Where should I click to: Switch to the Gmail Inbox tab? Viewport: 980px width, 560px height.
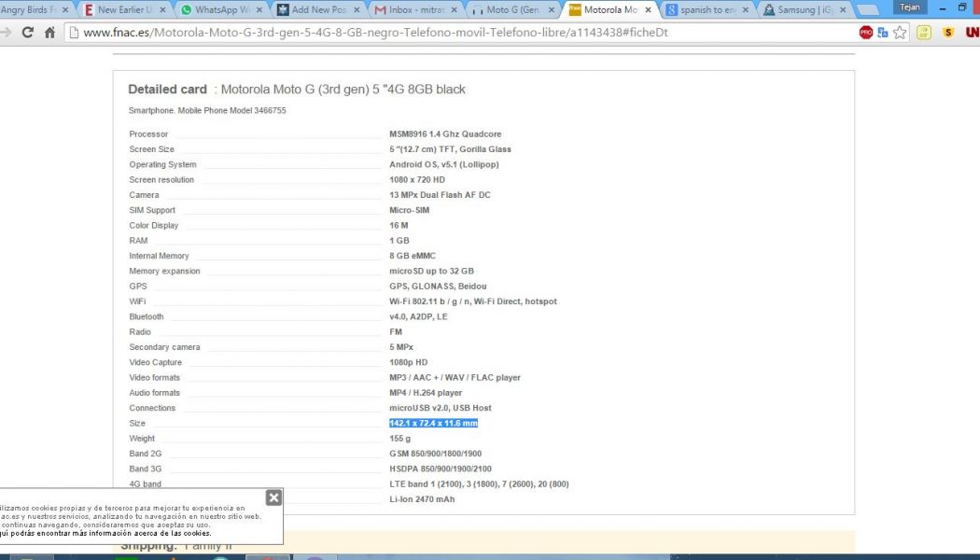pos(409,10)
